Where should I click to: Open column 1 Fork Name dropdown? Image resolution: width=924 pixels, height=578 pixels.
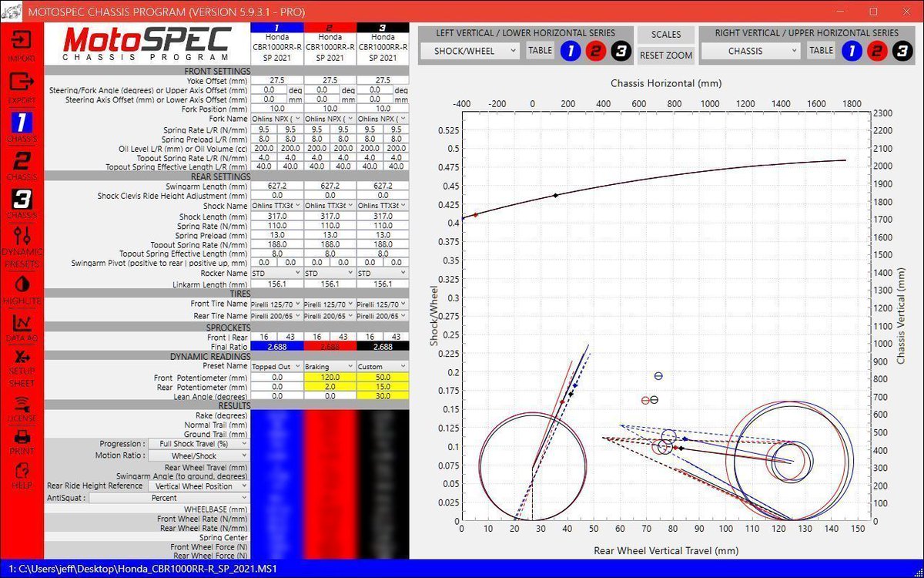pos(277,119)
